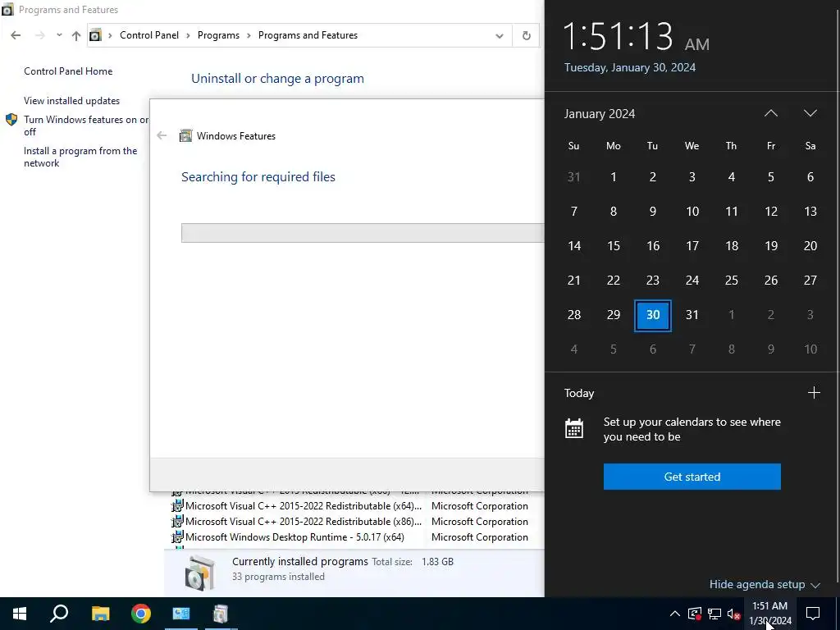Image resolution: width=840 pixels, height=630 pixels.
Task: Select January 25 in the calendar
Action: tap(731, 281)
